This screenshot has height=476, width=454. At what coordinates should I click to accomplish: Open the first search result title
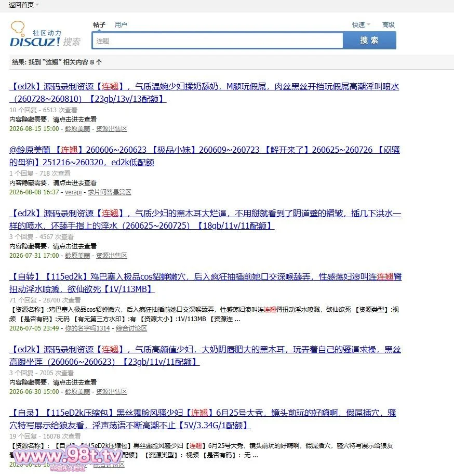204,92
